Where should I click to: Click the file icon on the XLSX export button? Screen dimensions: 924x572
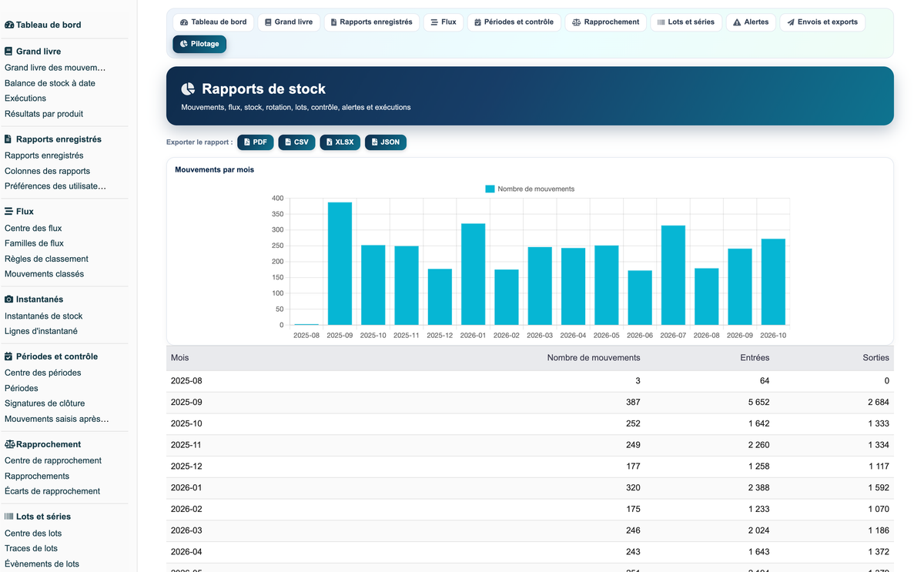point(330,142)
